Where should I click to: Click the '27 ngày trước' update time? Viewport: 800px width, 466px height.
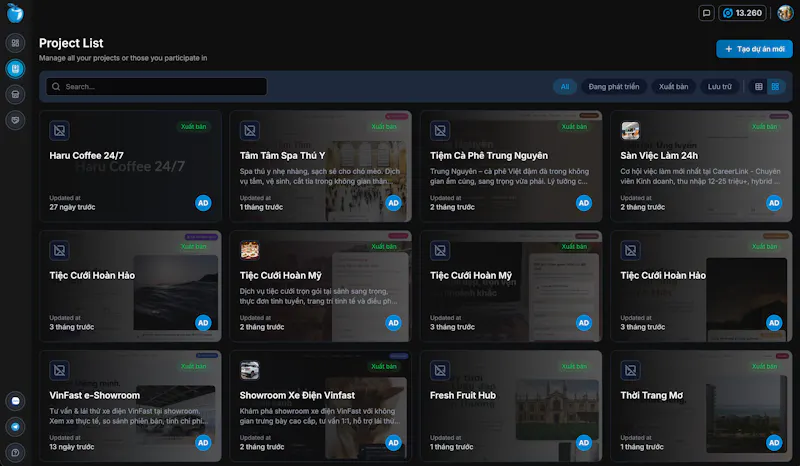point(72,207)
